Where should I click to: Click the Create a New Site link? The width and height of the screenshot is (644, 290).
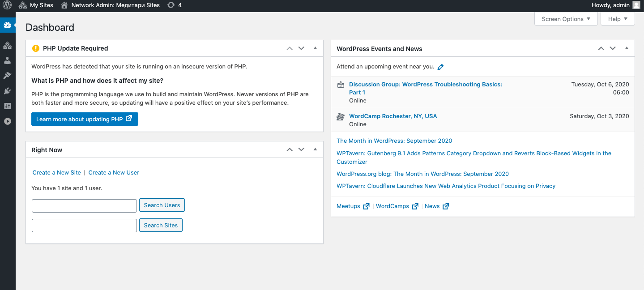[x=57, y=173]
